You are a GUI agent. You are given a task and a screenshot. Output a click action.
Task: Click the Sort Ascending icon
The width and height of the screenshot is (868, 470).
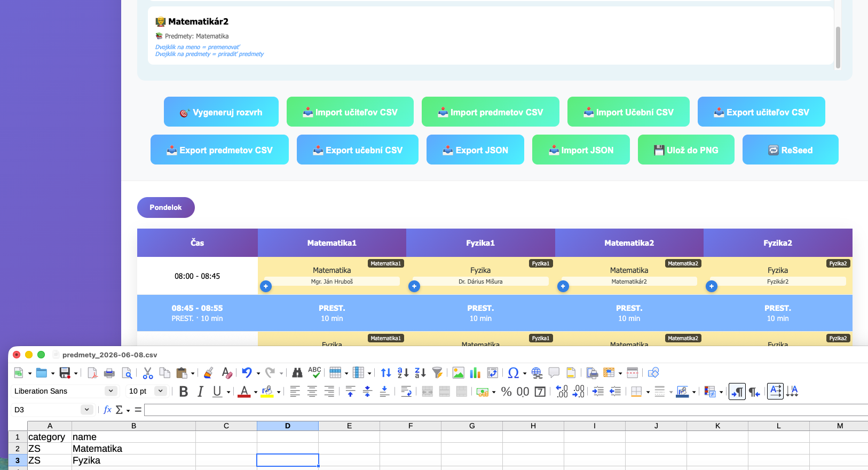coord(403,373)
